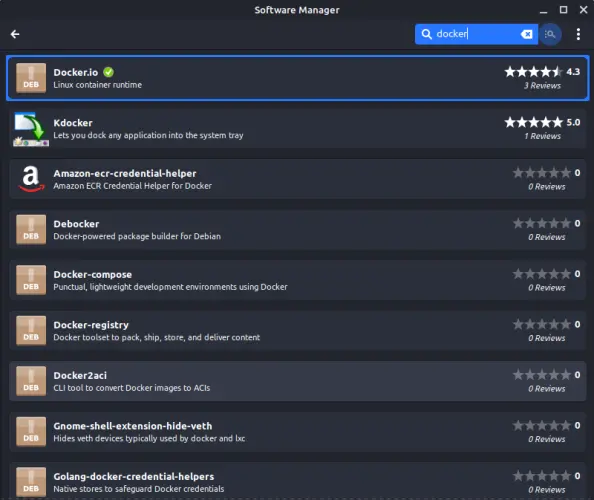Open Amazon-ecr-credential-helper details
This screenshot has height=500, width=594.
[x=297, y=179]
